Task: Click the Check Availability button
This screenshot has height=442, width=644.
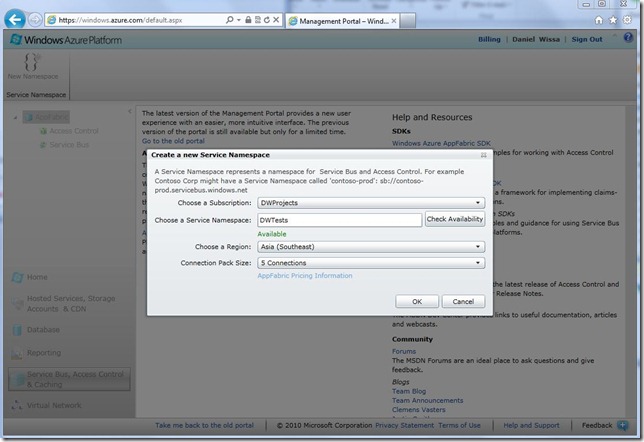Action: (x=454, y=219)
